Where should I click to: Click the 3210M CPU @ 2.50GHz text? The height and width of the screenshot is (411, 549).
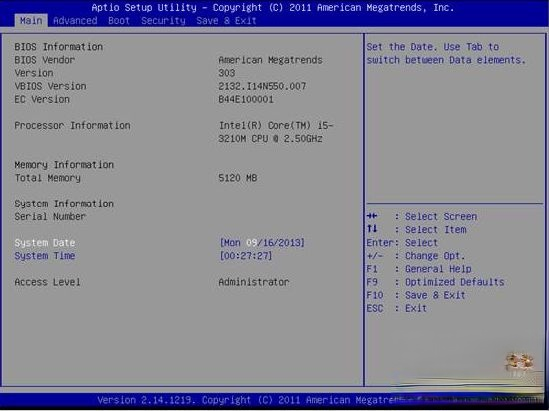coord(270,139)
